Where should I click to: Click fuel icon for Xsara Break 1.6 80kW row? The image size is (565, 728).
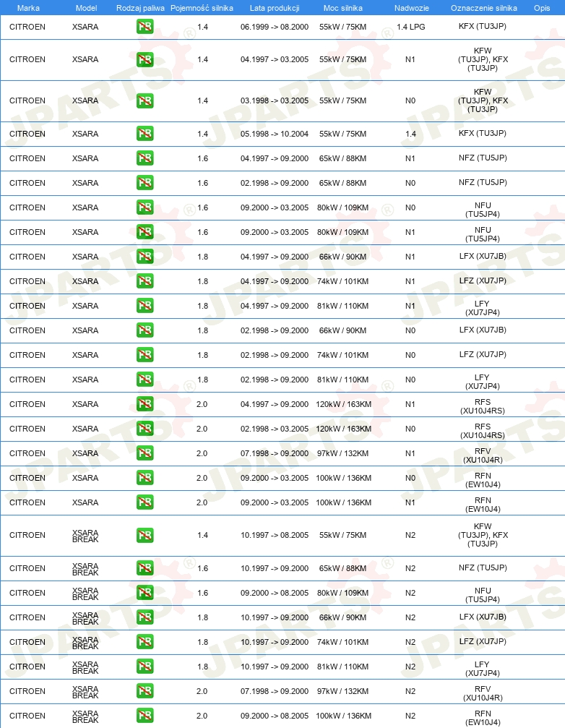(145, 593)
